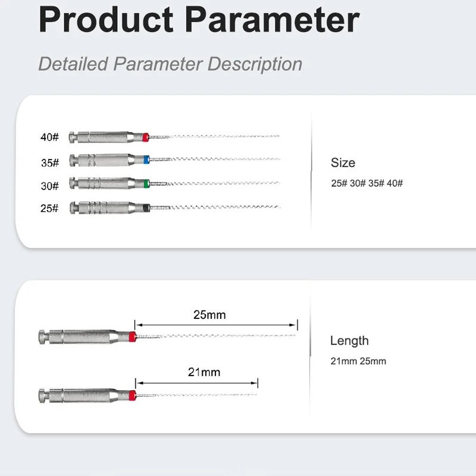Select the 30# size label
This screenshot has width=476, height=476.
pyautogui.click(x=50, y=186)
